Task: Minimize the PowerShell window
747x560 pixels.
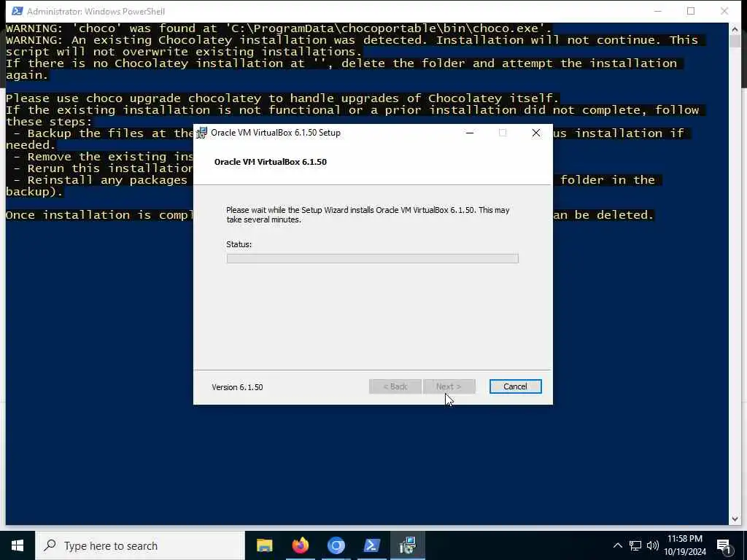Action: 658,11
